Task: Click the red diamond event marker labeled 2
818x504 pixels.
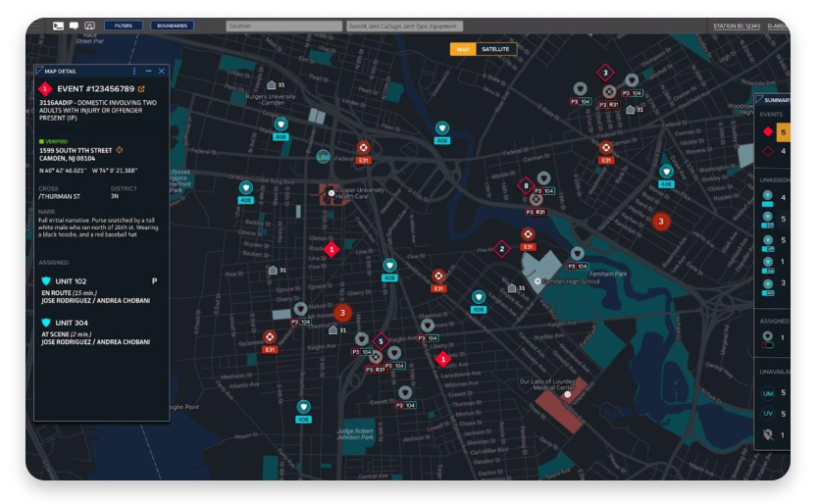Action: coord(502,249)
